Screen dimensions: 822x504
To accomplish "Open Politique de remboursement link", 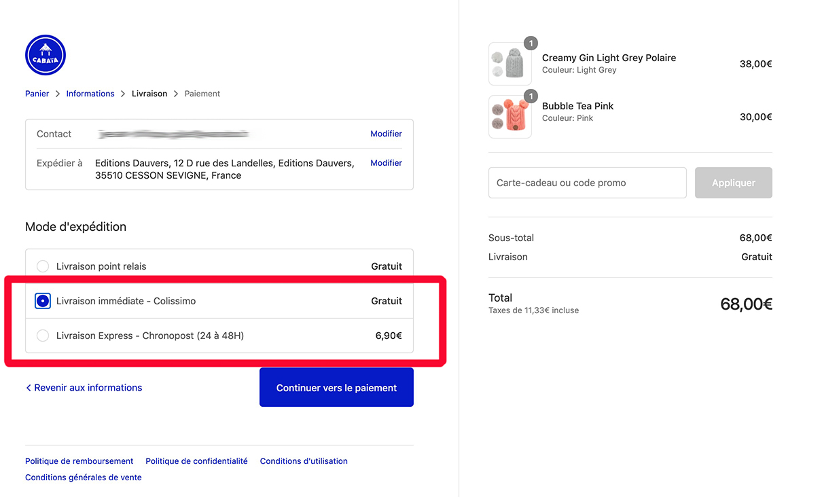I will (x=79, y=461).
